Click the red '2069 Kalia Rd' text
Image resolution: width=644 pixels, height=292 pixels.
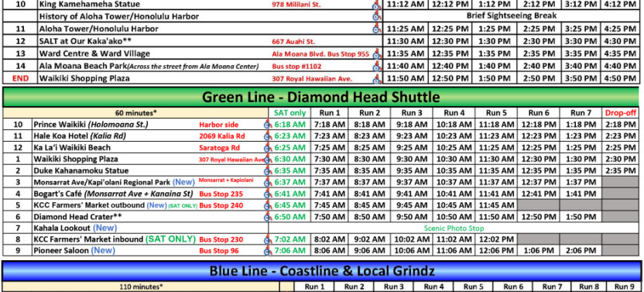pyautogui.click(x=222, y=136)
